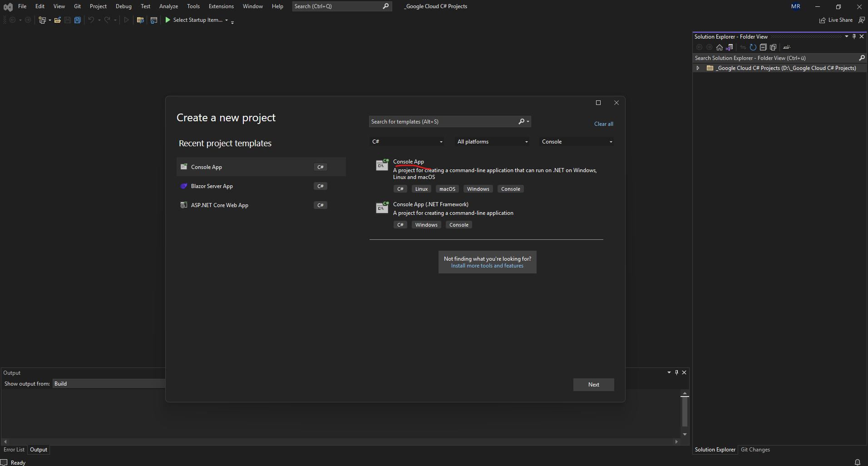Open the C# language filter dropdown
The image size is (868, 466).
click(407, 142)
